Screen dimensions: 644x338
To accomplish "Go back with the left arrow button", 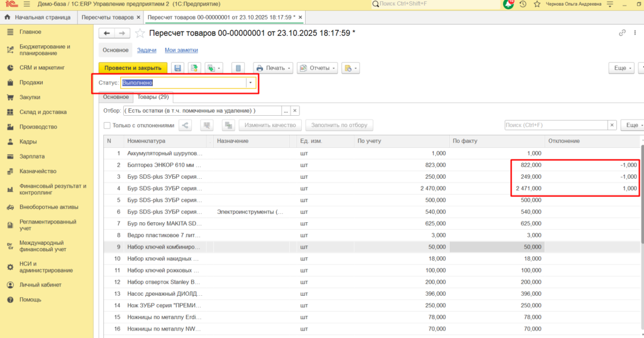I will [x=107, y=33].
